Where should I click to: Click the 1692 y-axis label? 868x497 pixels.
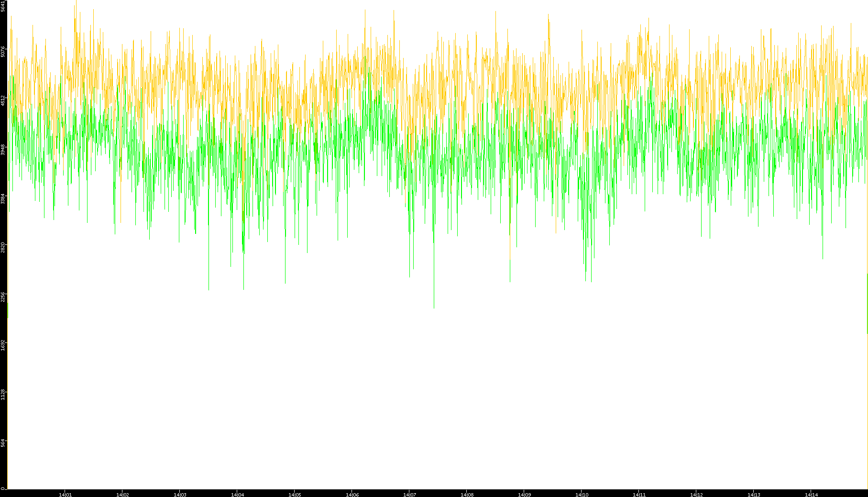click(3, 345)
